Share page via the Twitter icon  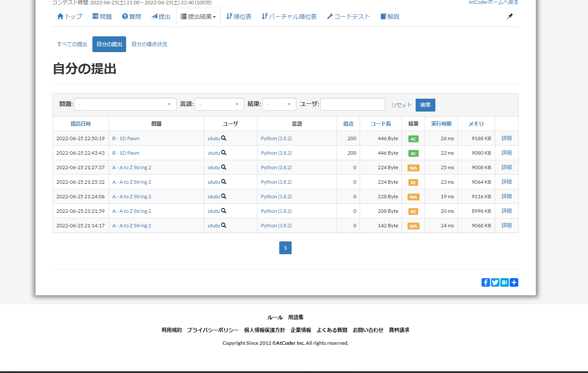(495, 282)
